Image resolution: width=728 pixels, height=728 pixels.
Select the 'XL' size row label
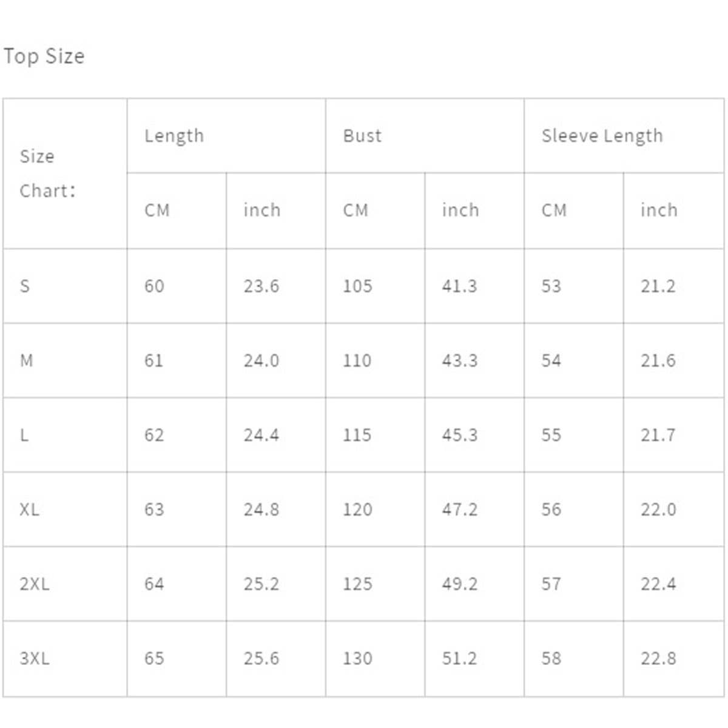click(29, 510)
